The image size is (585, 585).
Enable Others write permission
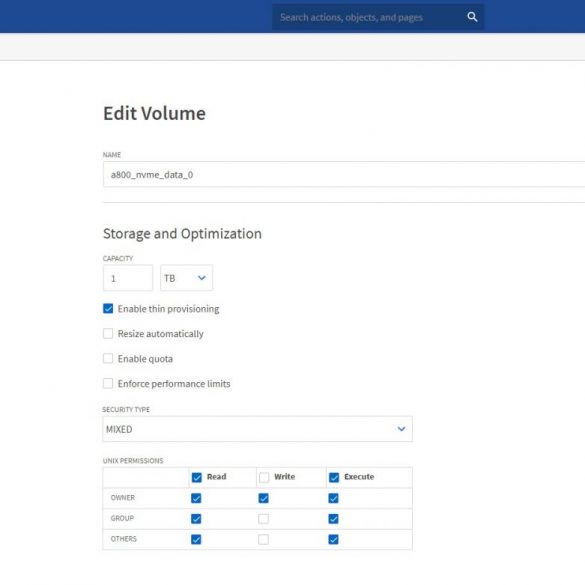pos(263,539)
